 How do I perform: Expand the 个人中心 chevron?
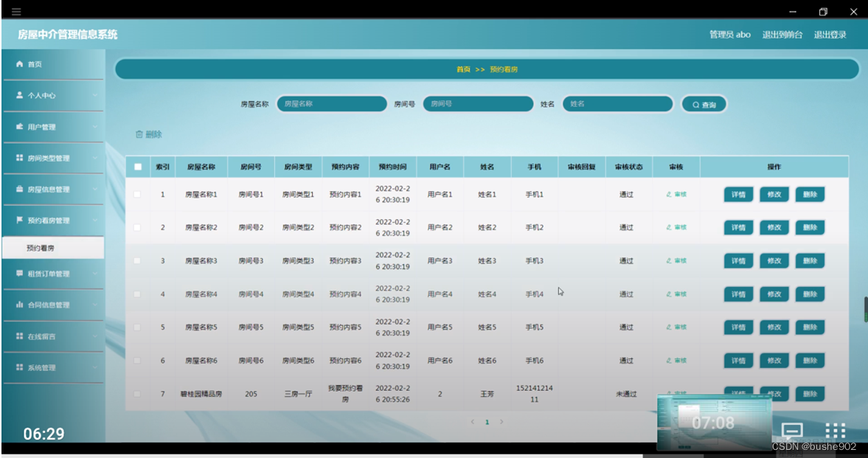95,95
